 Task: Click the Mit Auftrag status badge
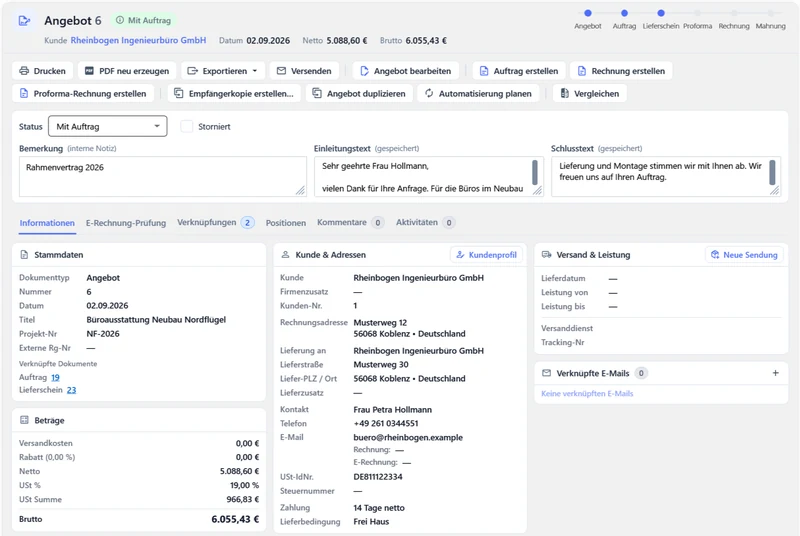click(143, 20)
